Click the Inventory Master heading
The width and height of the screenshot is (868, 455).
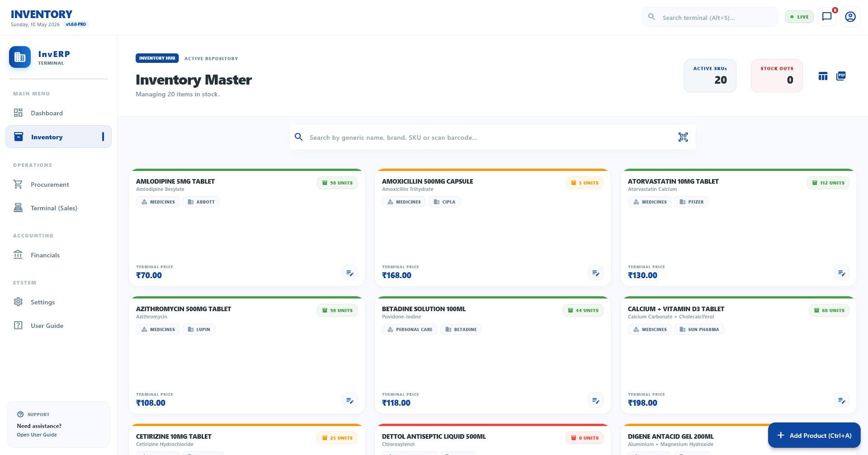(193, 80)
